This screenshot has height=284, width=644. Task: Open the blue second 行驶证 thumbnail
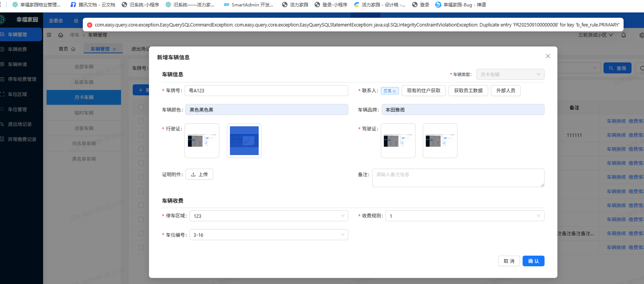point(244,141)
